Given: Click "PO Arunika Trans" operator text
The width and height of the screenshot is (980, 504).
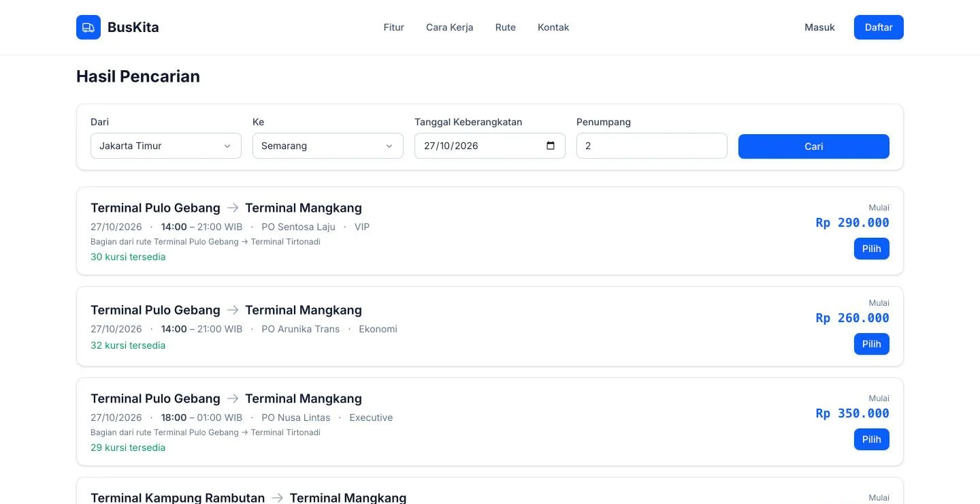Looking at the screenshot, I should coord(300,329).
